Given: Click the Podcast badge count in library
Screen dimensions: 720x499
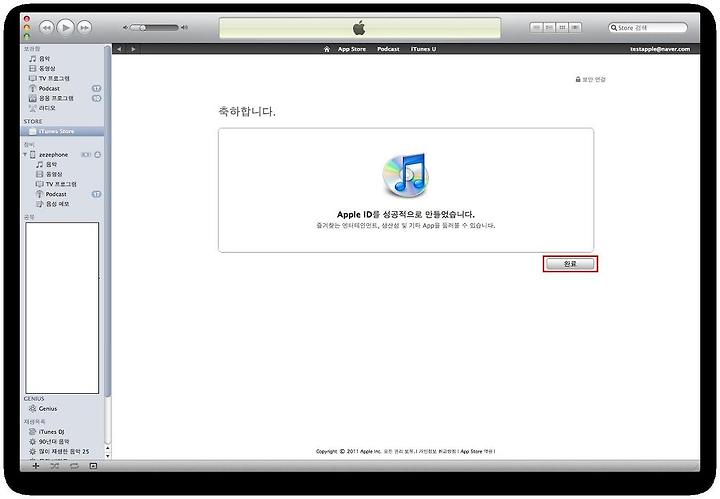Looking at the screenshot, I should pyautogui.click(x=96, y=88).
